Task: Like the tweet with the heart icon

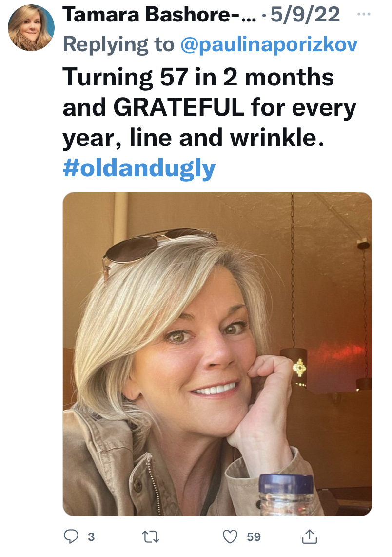Action: [230, 537]
